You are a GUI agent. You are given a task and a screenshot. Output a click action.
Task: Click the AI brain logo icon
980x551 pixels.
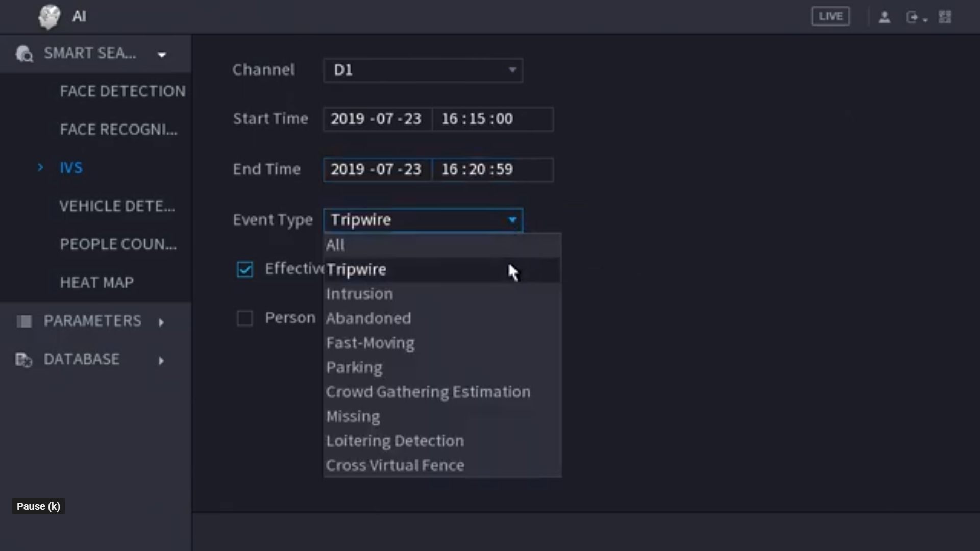click(49, 17)
